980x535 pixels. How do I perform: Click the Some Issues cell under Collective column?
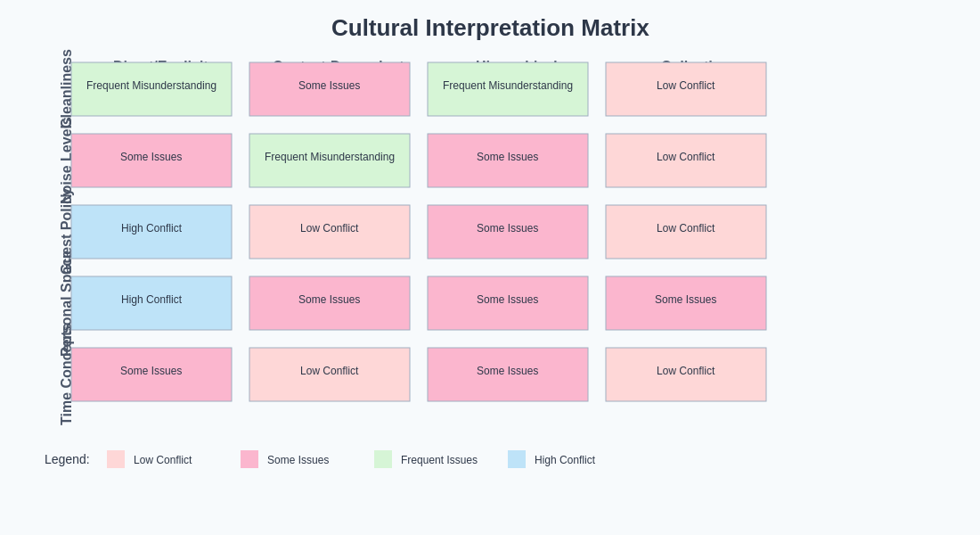click(686, 303)
